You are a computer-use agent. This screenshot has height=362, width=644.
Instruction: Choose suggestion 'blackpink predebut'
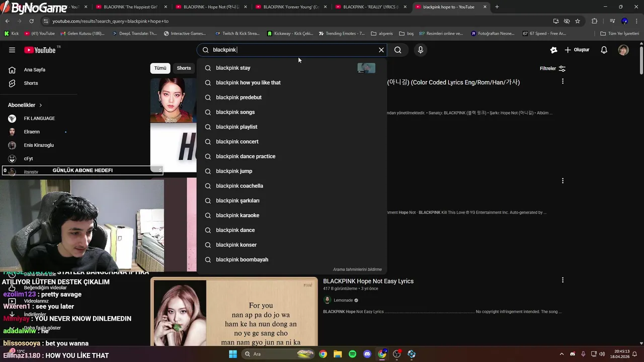[x=292, y=97]
